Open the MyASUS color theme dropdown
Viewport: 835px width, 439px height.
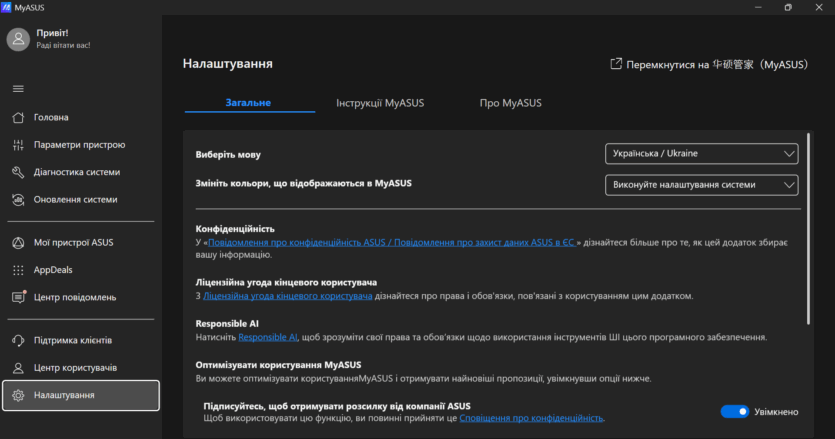pos(701,185)
